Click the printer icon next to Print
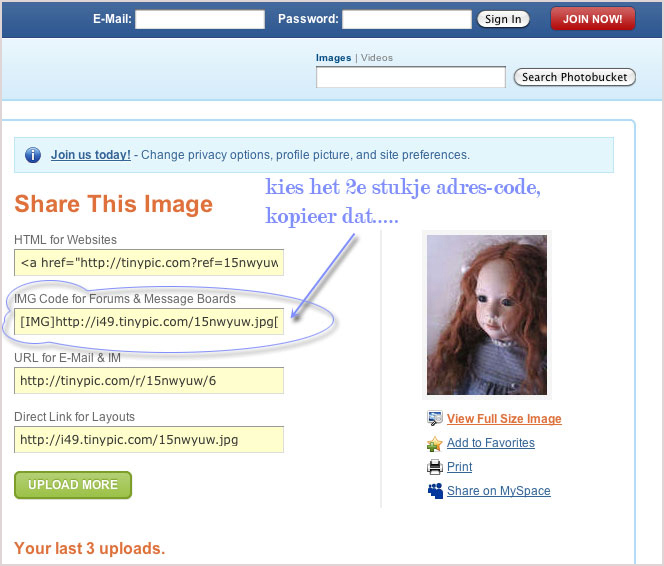The image size is (664, 566). click(435, 467)
